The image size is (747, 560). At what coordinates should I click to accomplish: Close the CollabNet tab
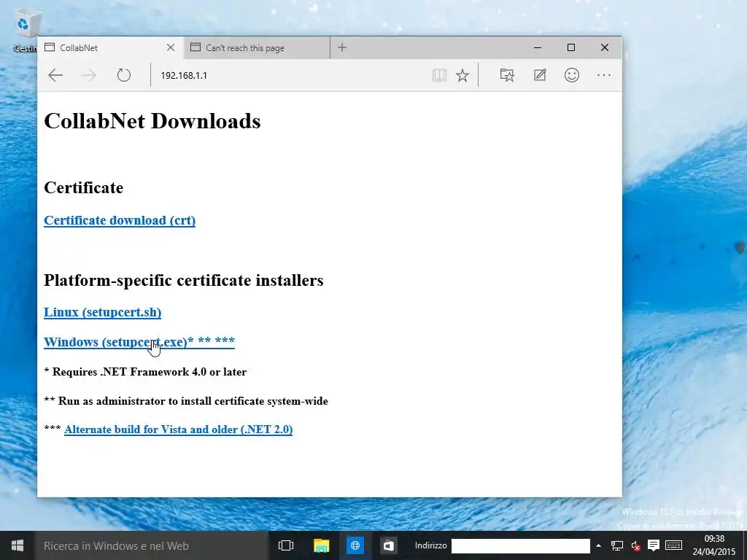click(x=171, y=47)
